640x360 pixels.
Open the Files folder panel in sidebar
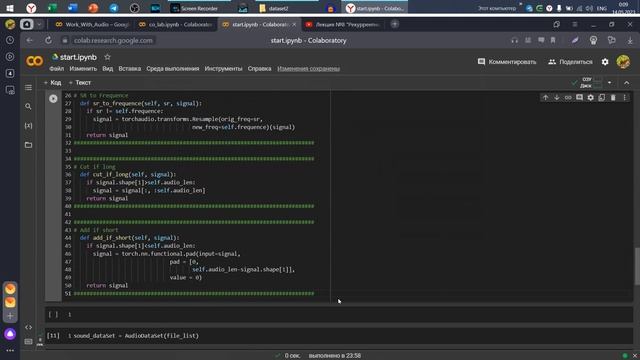point(28,145)
